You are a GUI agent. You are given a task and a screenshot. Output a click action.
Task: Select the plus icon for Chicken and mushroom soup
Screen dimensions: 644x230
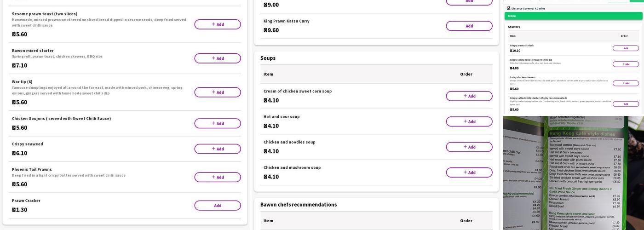coord(465,172)
